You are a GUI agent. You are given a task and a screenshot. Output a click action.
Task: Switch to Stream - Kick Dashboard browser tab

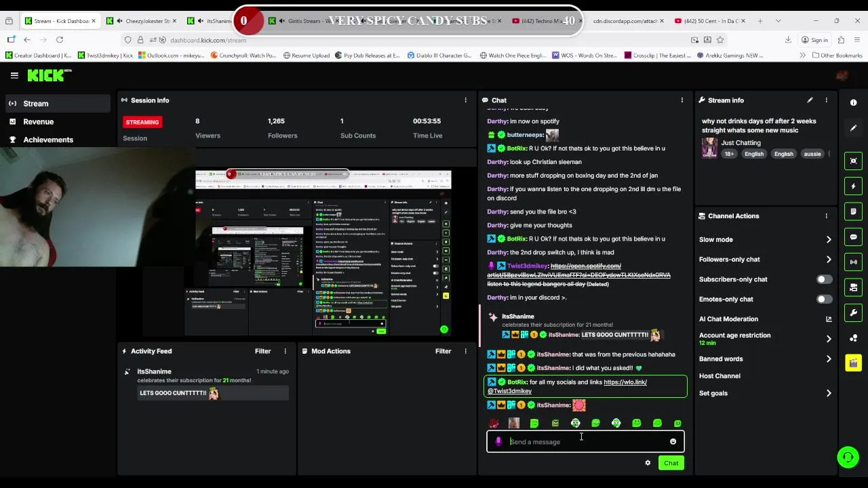[x=61, y=21]
